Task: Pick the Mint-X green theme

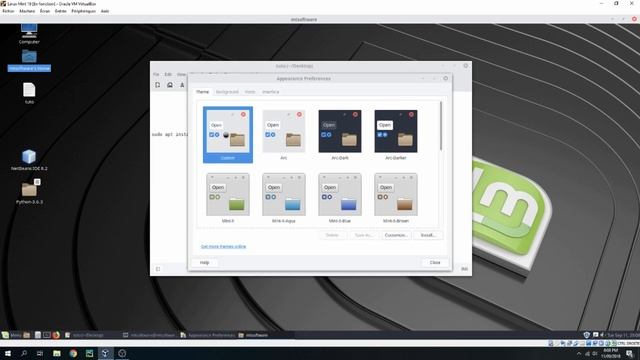Action: [x=228, y=198]
